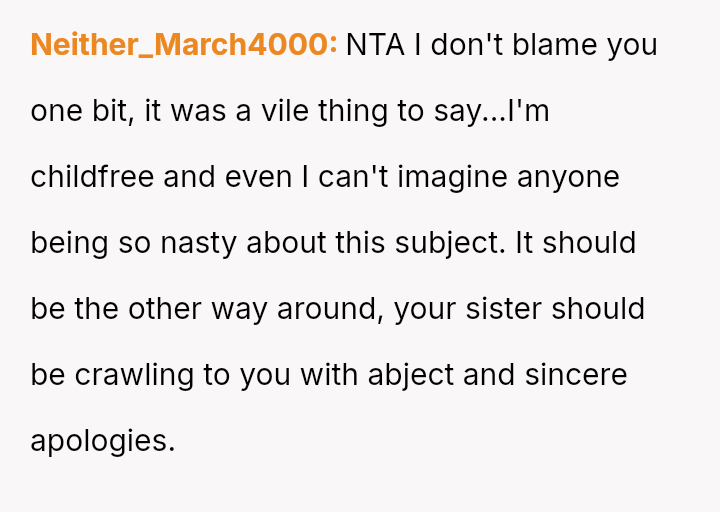Click the word "nasty" in the comment

point(196,243)
